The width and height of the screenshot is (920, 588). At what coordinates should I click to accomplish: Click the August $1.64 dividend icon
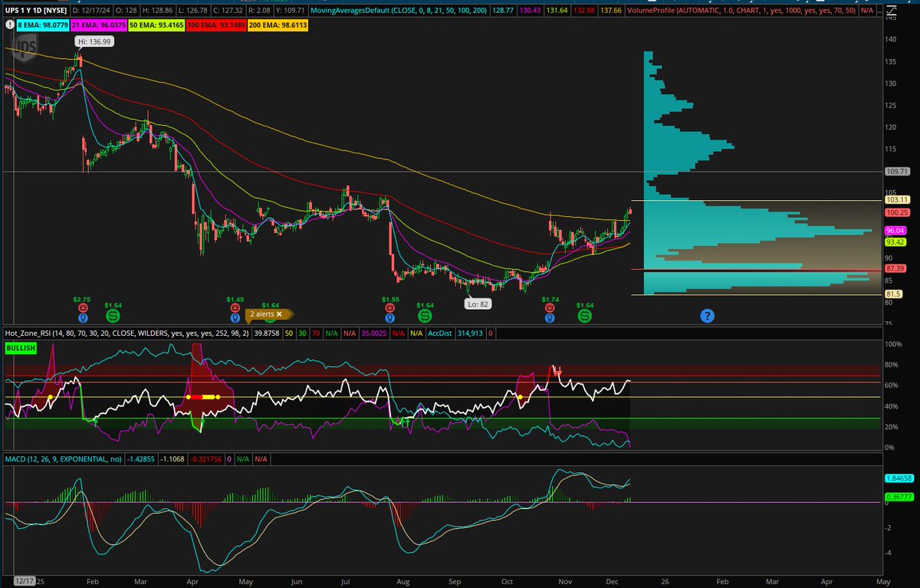point(425,315)
